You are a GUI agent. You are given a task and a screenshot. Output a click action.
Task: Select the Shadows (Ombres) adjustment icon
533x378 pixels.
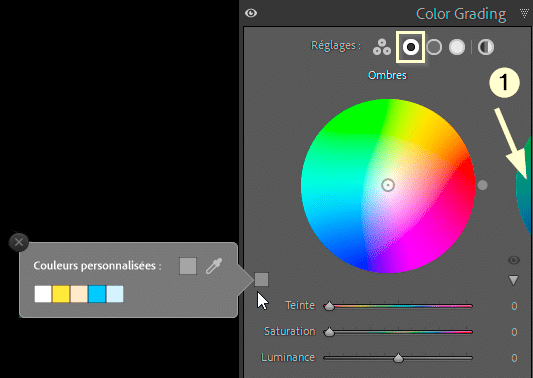pyautogui.click(x=410, y=47)
